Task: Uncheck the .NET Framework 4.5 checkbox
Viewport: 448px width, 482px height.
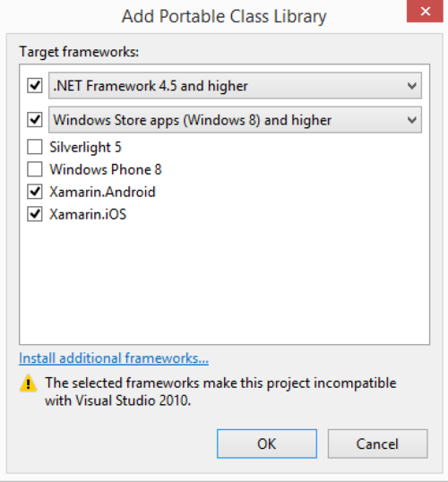Action: 34,85
